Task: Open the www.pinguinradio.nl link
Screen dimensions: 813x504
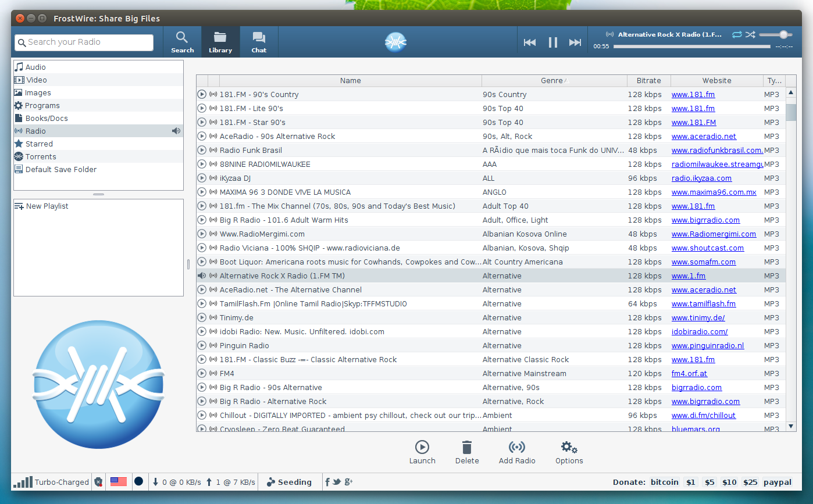Action: click(708, 346)
